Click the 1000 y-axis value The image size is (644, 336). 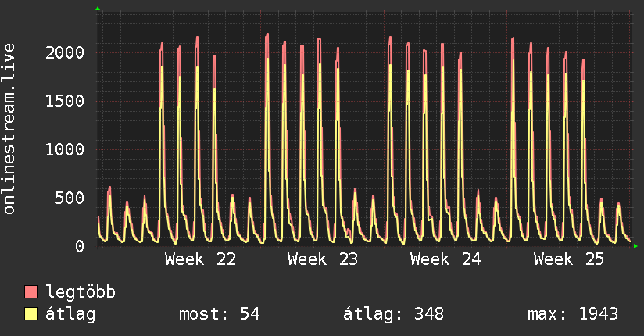(65, 149)
